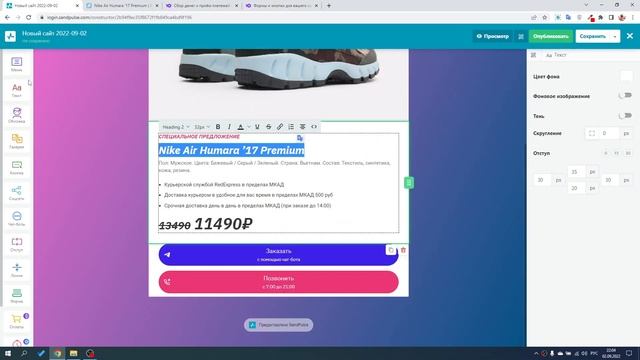Delete the Заказать button block
This screenshot has height=360, width=640.
403,250
